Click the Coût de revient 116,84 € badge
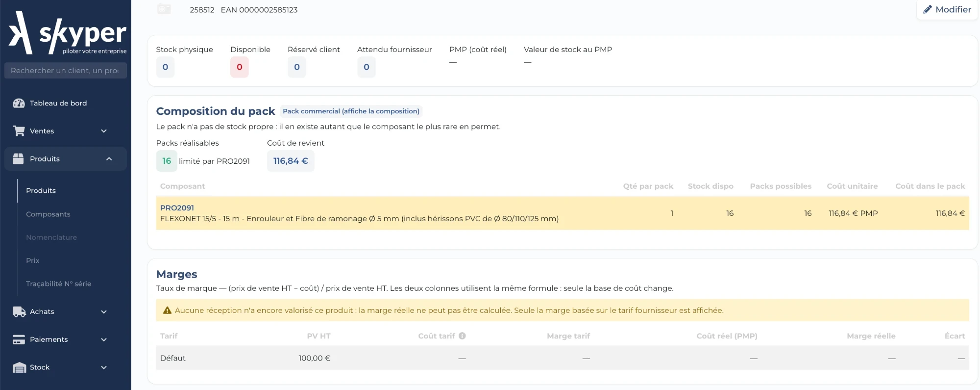 (x=291, y=161)
